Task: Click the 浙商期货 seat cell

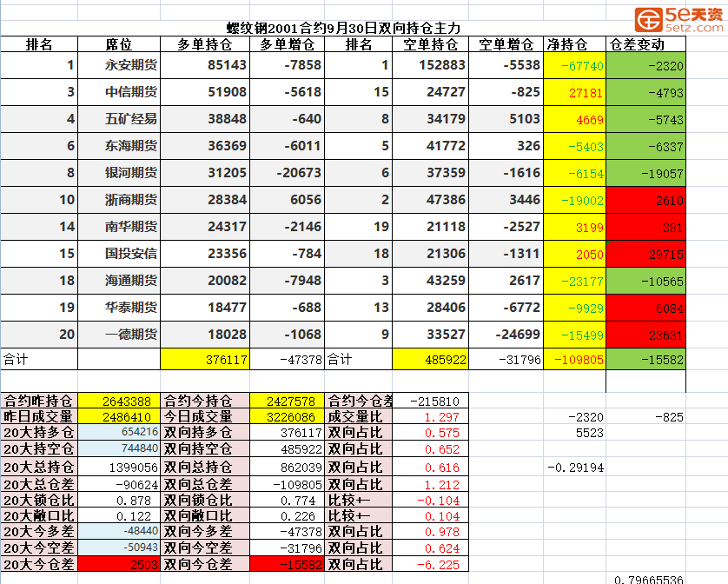Action: coord(119,200)
